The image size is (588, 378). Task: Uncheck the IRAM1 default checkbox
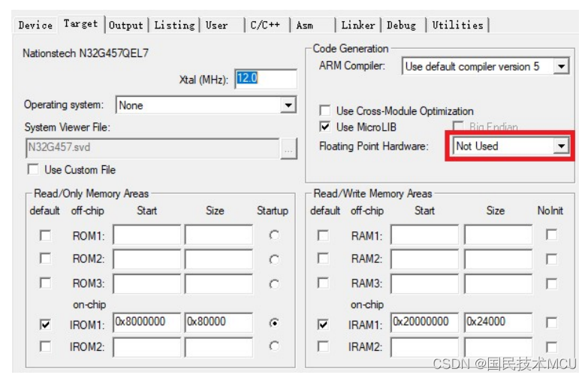[323, 324]
